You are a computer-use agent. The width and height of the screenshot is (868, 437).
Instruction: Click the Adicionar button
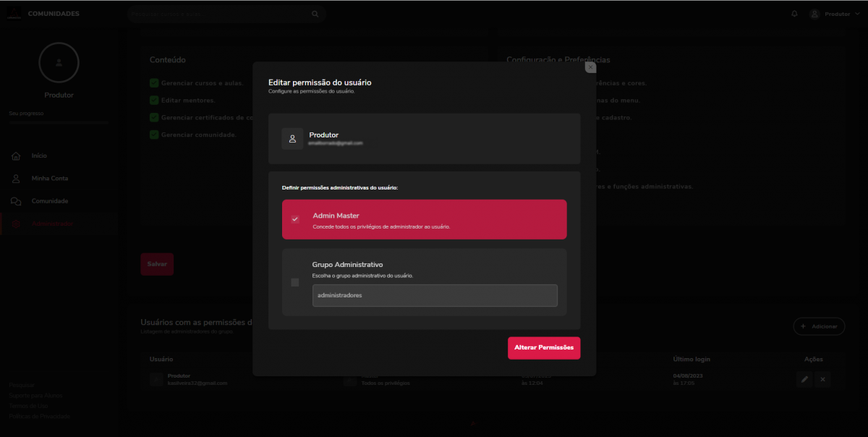point(819,327)
